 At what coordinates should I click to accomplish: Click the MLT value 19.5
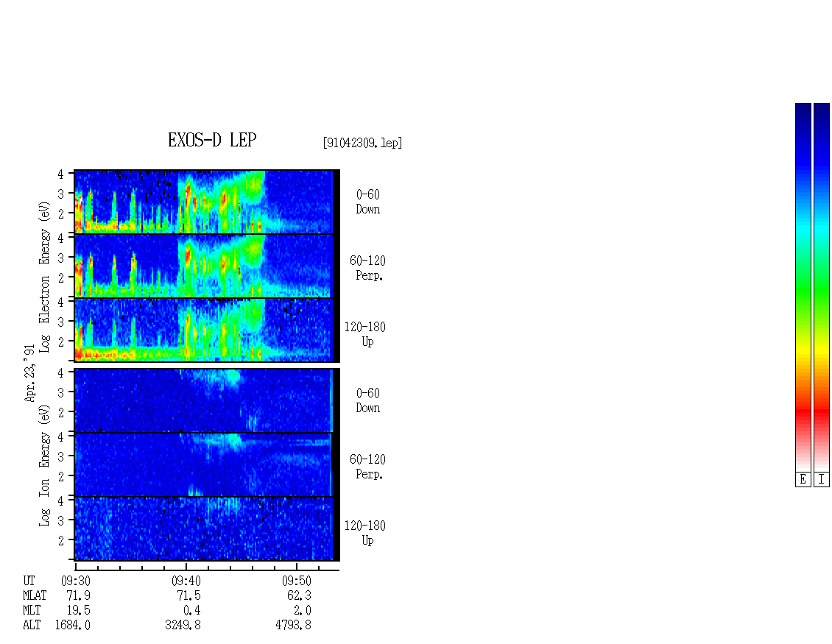pos(79,611)
